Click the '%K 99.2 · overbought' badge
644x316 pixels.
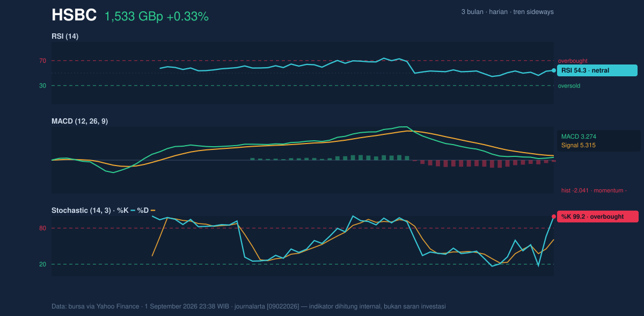click(598, 217)
